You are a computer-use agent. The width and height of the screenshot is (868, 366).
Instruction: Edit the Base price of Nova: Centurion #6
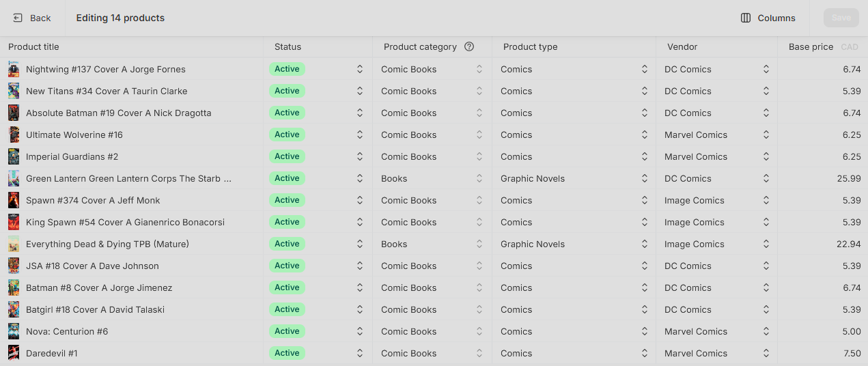(x=823, y=331)
